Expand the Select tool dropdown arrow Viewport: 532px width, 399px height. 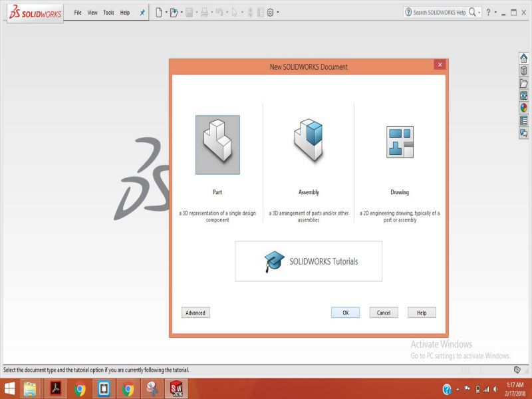pyautogui.click(x=242, y=13)
